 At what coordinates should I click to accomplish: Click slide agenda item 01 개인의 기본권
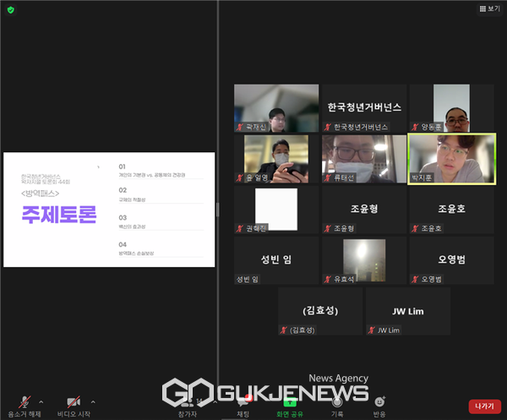pyautogui.click(x=161, y=171)
